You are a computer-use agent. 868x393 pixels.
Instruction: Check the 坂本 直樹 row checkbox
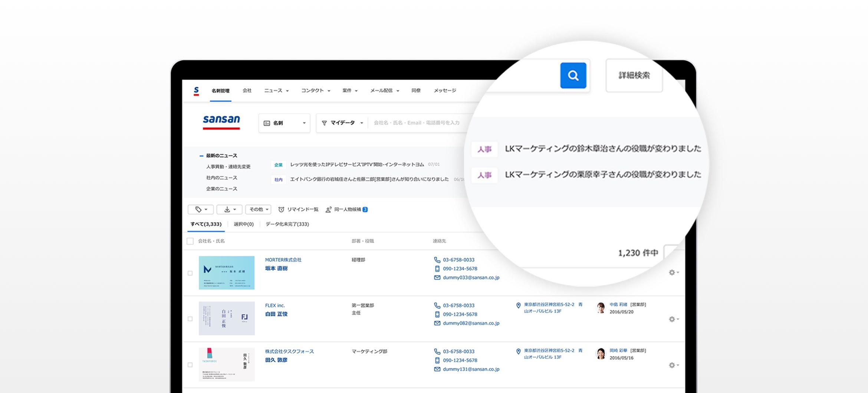[x=190, y=273]
